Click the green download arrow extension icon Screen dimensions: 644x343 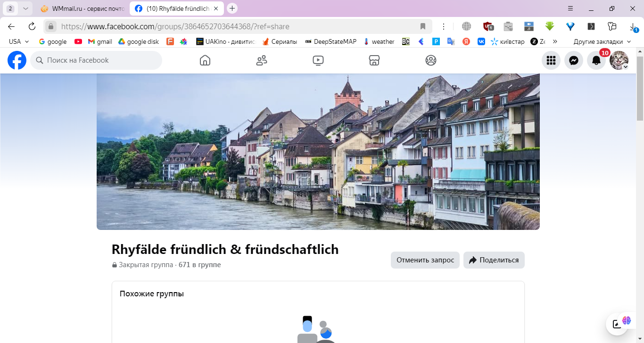pos(550,26)
